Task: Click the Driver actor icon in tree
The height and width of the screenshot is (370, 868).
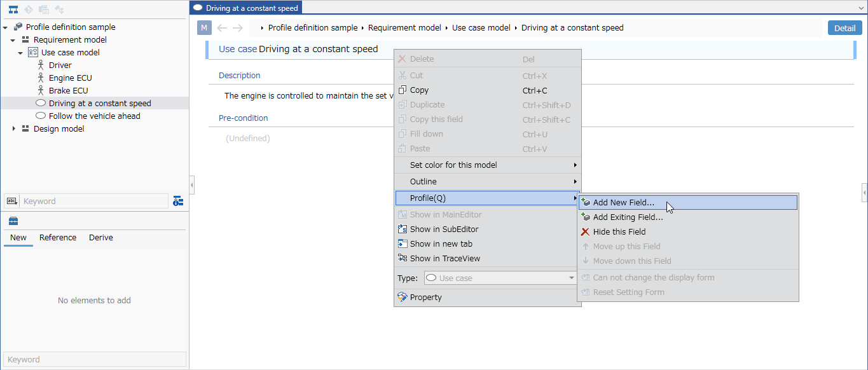Action: [x=41, y=65]
